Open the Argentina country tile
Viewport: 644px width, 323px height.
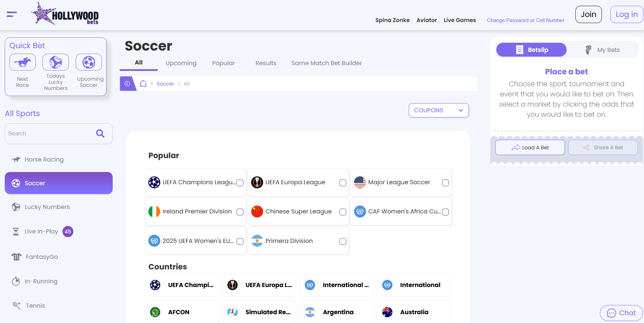pos(337,312)
